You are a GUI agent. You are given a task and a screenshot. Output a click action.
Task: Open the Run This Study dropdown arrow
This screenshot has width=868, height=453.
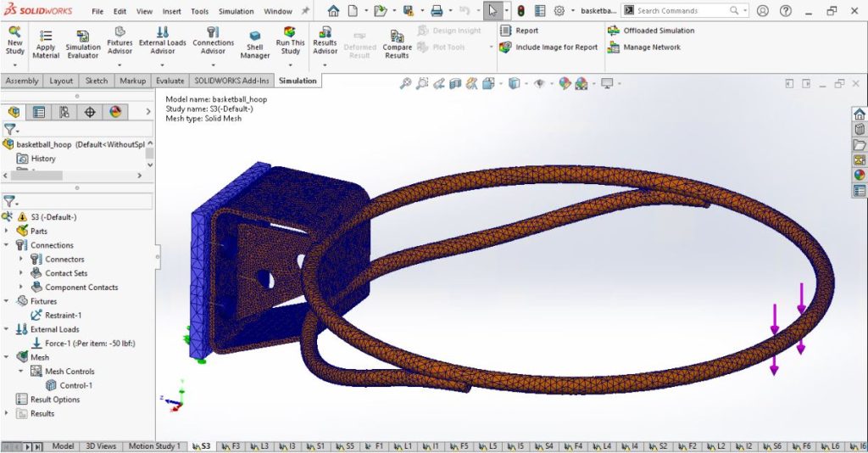tap(290, 64)
